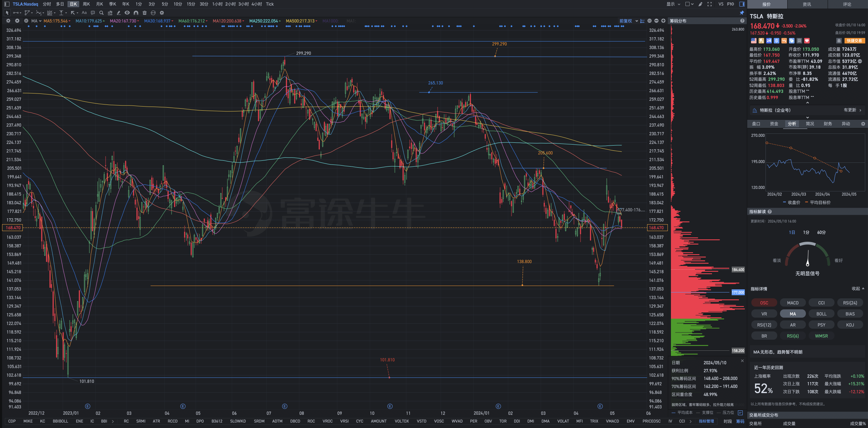Select the 60分 indicator period
The height and width of the screenshot is (428, 868).
821,232
